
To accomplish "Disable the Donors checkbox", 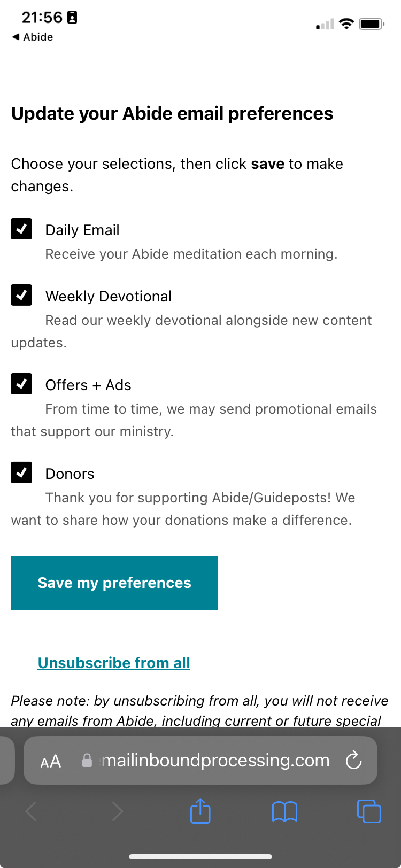I will pos(21,472).
